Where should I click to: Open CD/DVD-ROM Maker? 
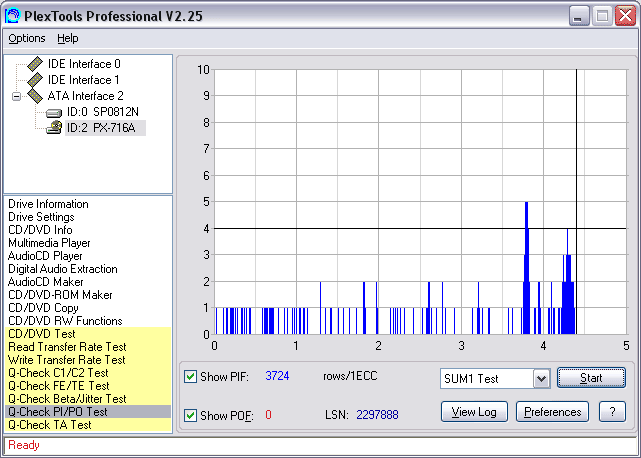[60, 295]
